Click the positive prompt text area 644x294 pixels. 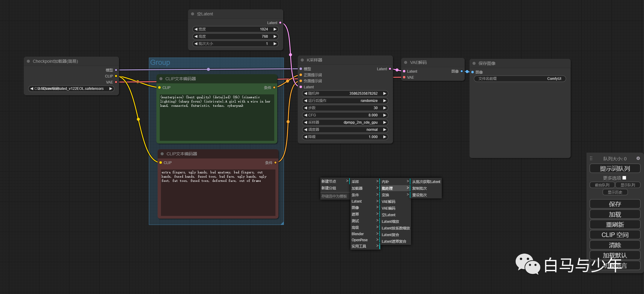point(217,117)
